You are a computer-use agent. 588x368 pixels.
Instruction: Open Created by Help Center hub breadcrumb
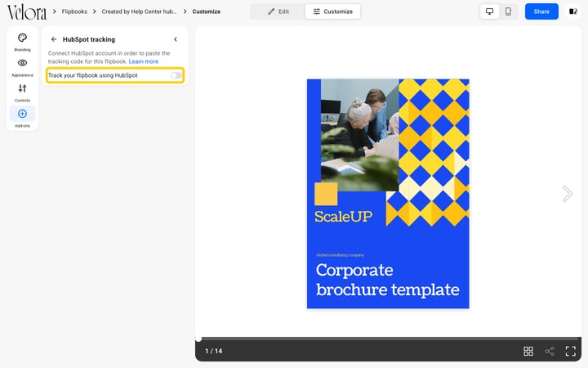click(x=139, y=11)
